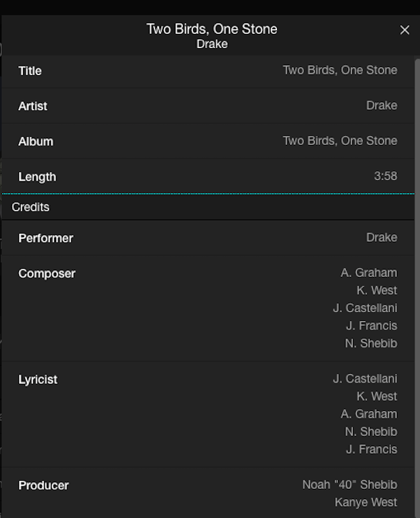Select J. Francis in Lyricist list
Viewport: 420px width, 518px height.
point(371,450)
